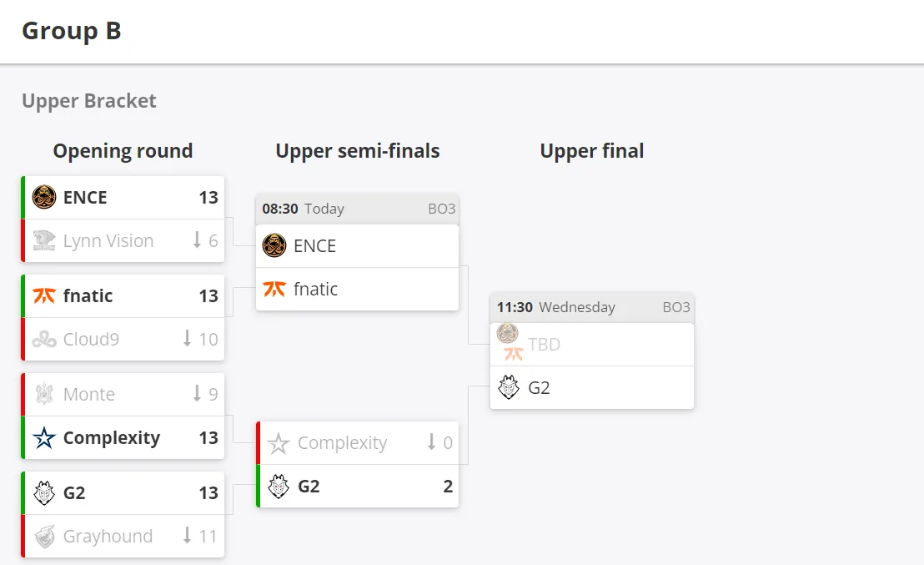Click Complexity star logo in opening round
Viewport: 924px width, 565px height.
point(43,437)
